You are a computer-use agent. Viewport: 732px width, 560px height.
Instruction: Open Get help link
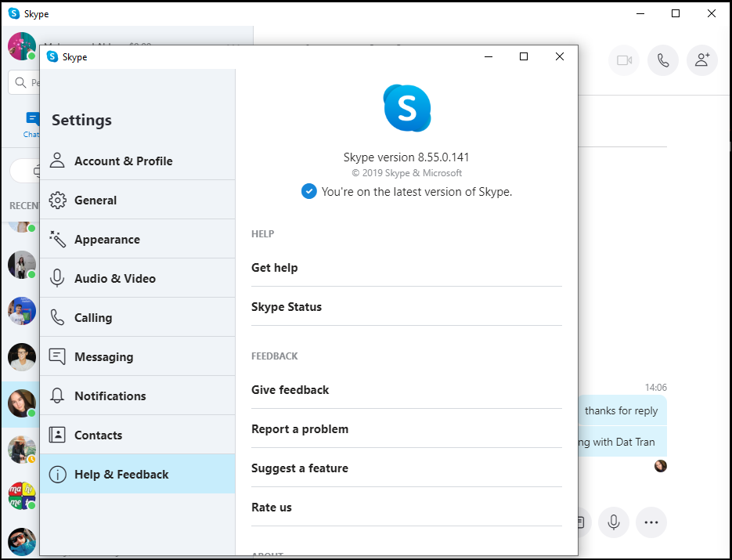coord(406,268)
